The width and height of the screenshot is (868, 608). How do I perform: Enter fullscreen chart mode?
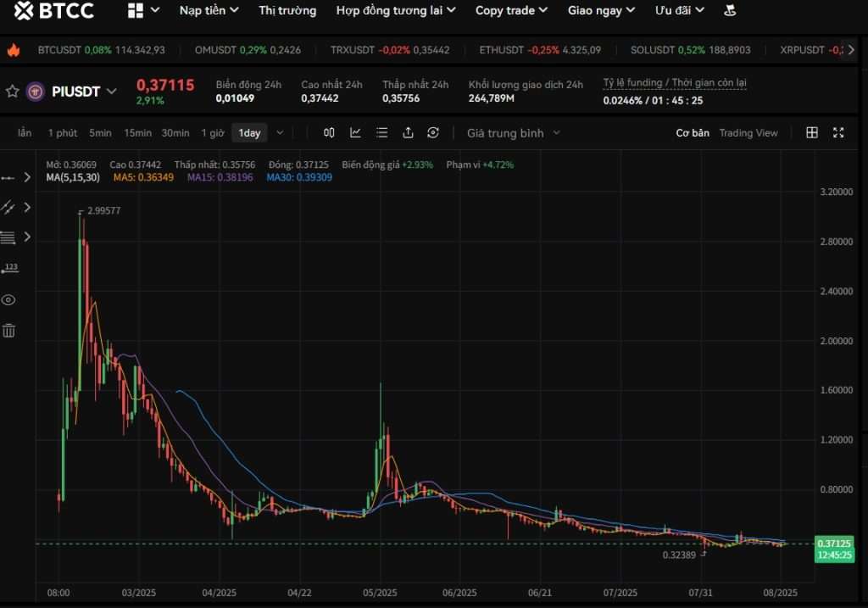click(x=839, y=132)
